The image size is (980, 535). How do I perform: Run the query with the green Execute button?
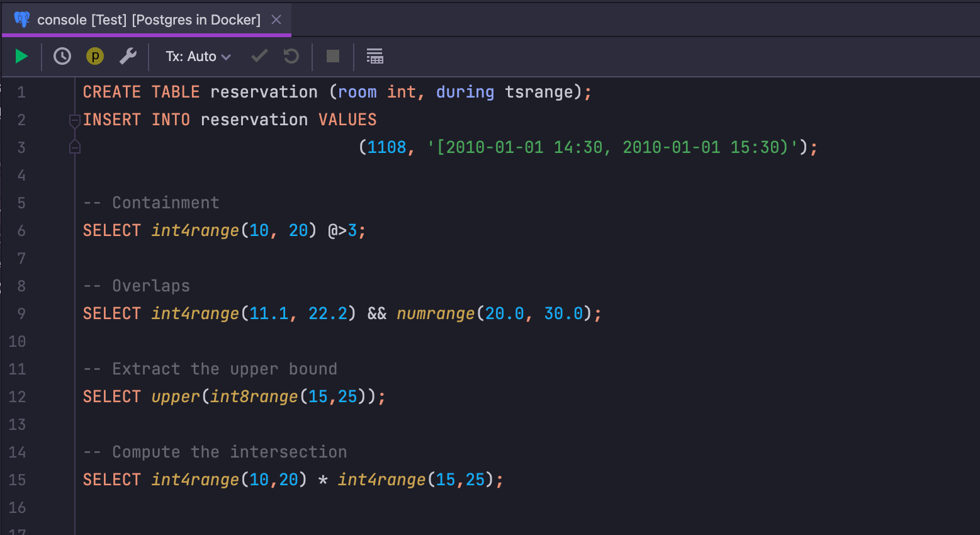[21, 57]
